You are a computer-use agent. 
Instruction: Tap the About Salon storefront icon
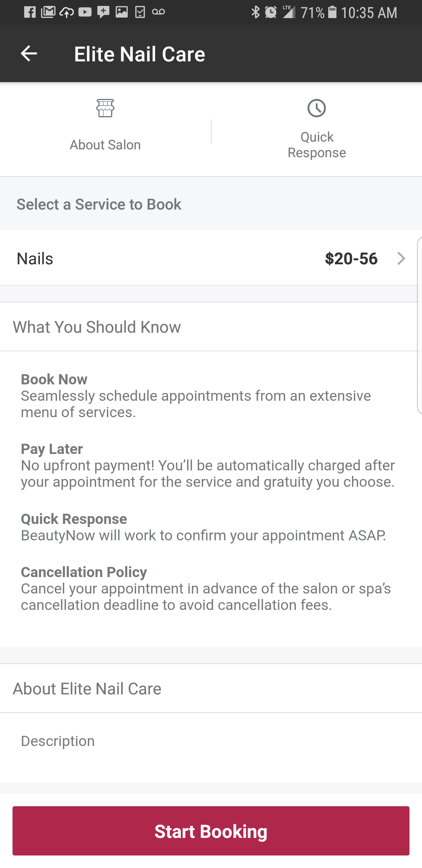pyautogui.click(x=105, y=108)
